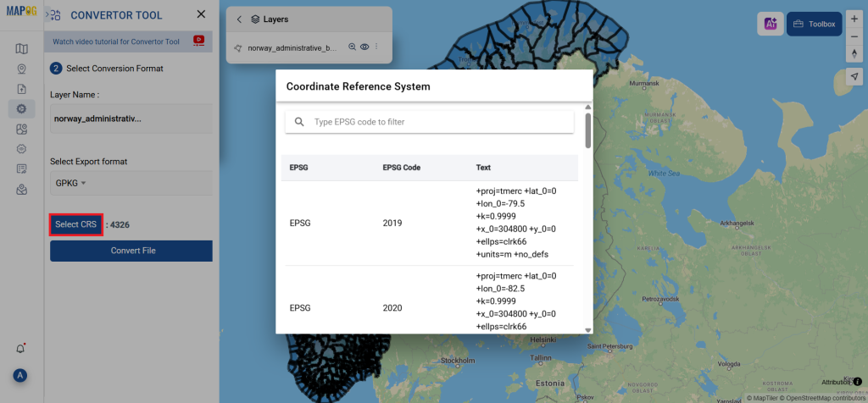The width and height of the screenshot is (868, 403).
Task: Click the locate me arrow icon
Action: (854, 76)
